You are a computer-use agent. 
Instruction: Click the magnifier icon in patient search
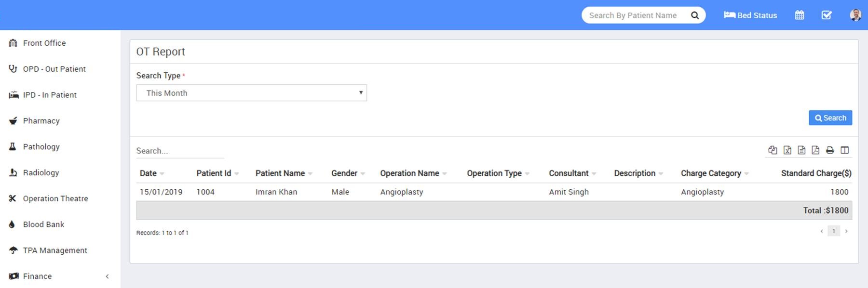pos(694,15)
